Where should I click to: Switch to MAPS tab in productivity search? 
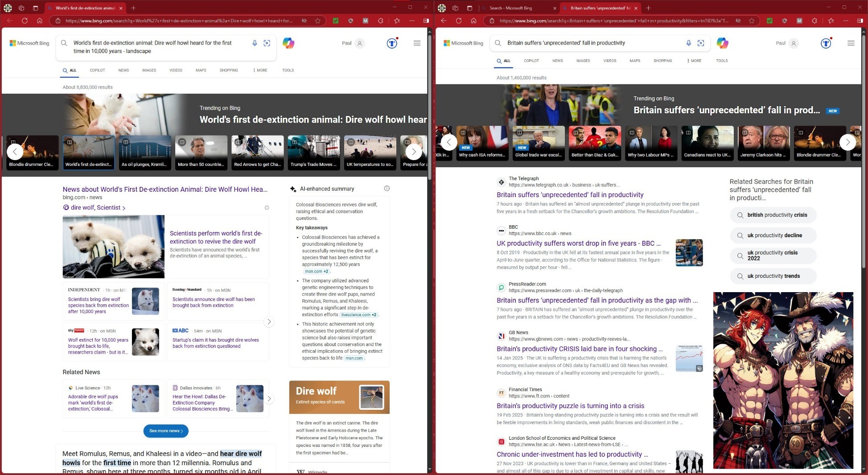click(635, 61)
